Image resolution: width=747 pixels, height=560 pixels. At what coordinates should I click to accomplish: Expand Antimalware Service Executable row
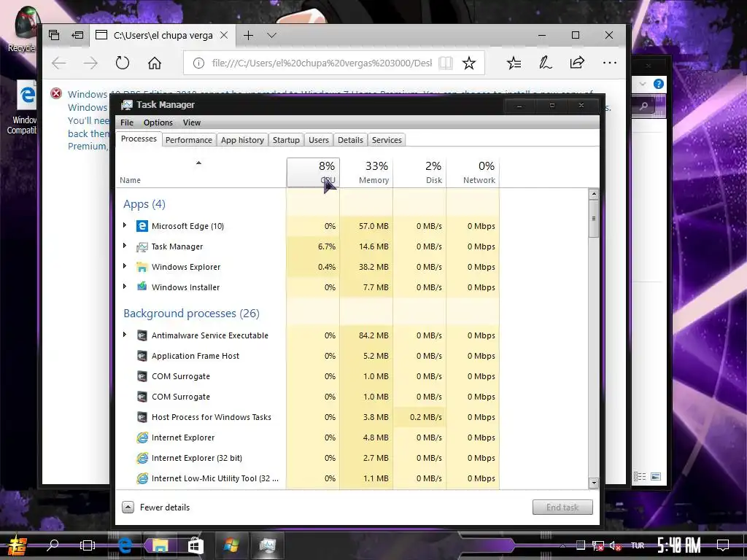coord(125,335)
